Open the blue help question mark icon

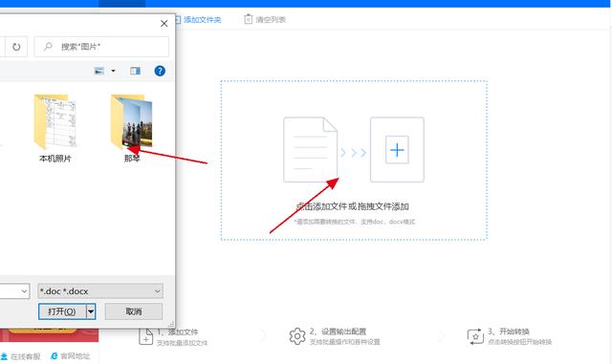tap(160, 71)
